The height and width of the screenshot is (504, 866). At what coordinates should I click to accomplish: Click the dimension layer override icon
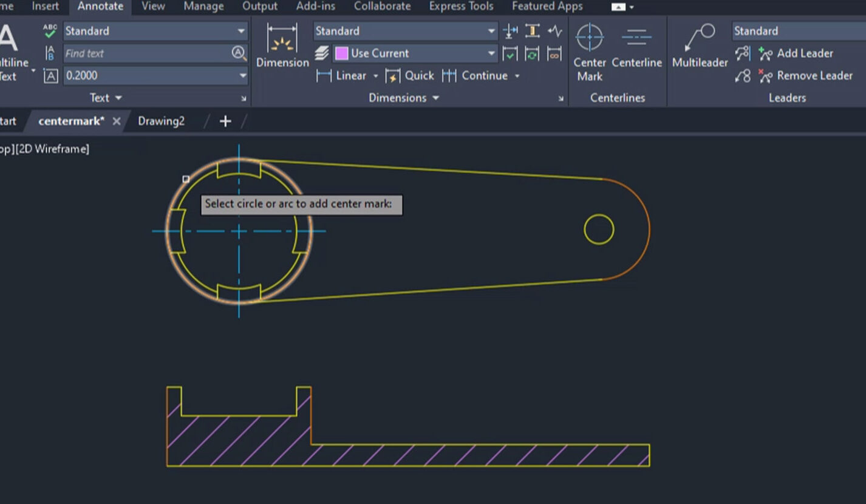tap(321, 53)
